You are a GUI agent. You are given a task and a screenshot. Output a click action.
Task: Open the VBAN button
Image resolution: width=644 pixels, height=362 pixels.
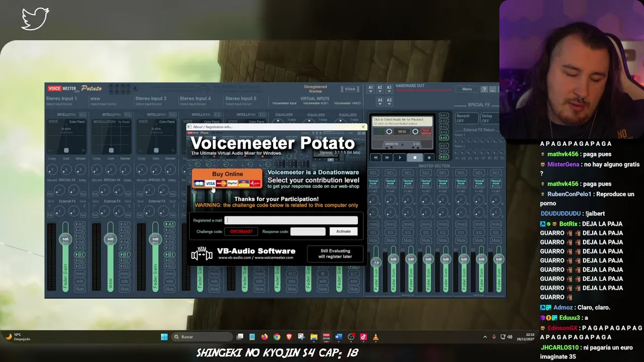coord(350,89)
